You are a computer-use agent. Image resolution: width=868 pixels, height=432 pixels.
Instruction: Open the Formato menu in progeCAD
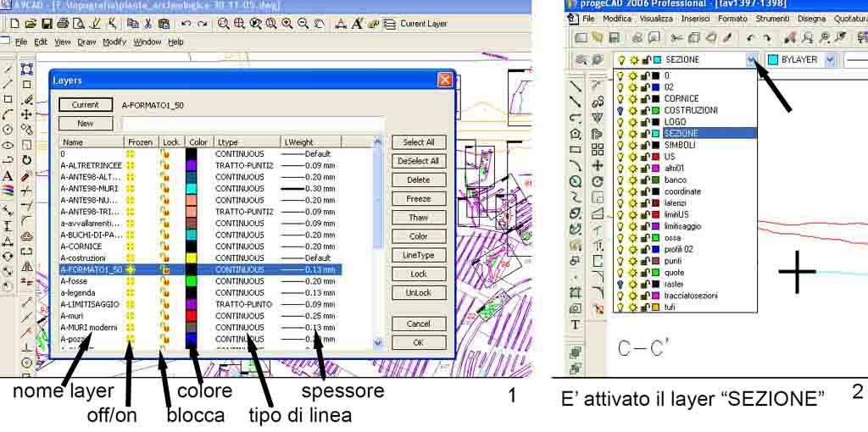[x=732, y=19]
